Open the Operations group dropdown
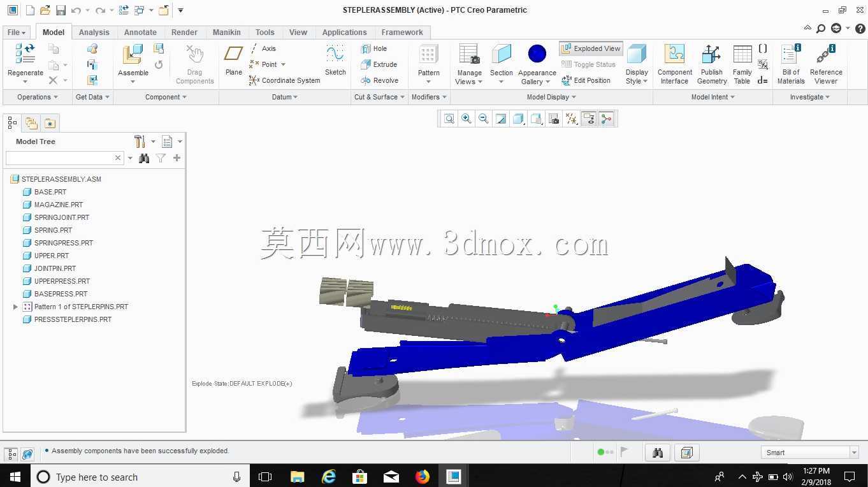This screenshot has width=868, height=487. click(37, 97)
